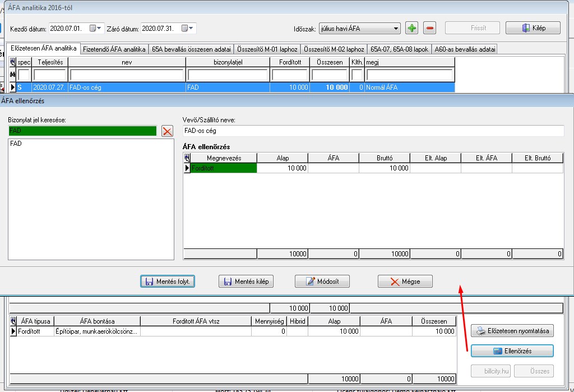Click Normál ÁFA cell in selected row

click(410, 87)
